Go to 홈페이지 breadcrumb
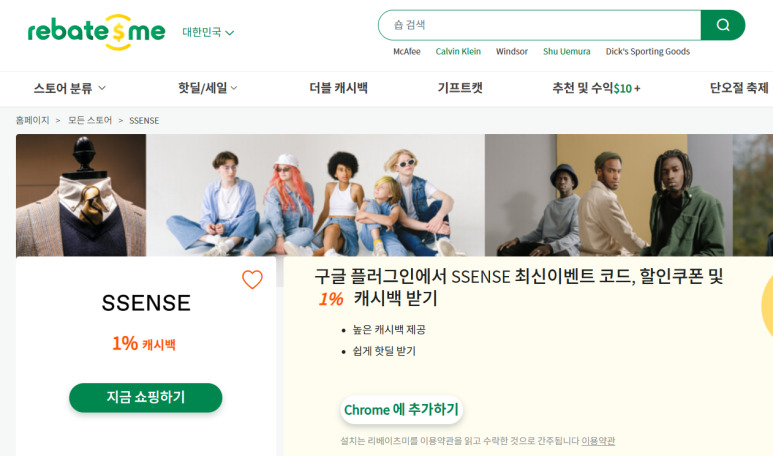 click(33, 120)
